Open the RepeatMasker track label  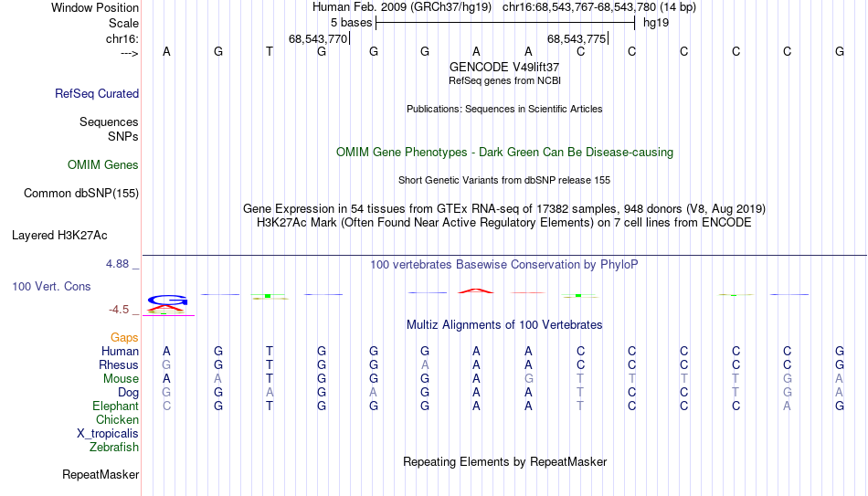101,474
